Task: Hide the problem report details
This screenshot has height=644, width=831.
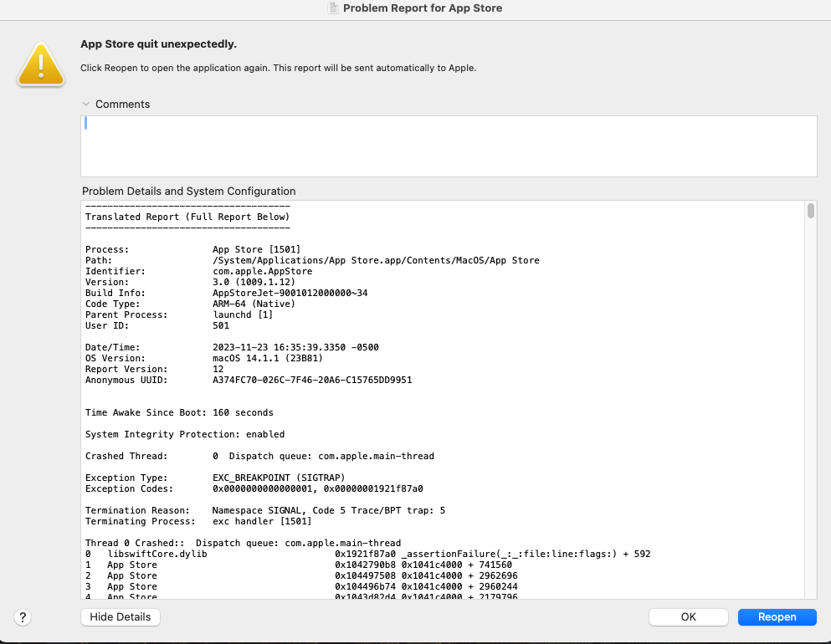Action: [121, 617]
